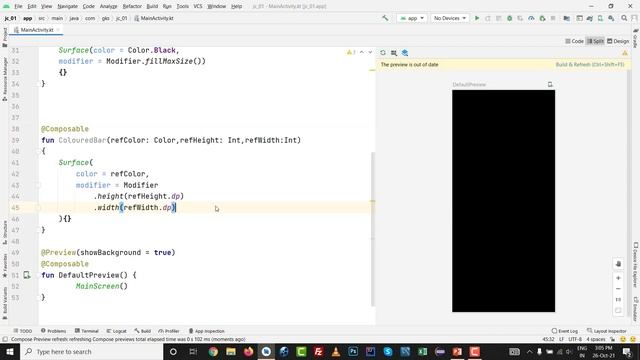The width and height of the screenshot is (640, 360).
Task: Open Gradle tool window on right sidebar
Action: pos(636,39)
